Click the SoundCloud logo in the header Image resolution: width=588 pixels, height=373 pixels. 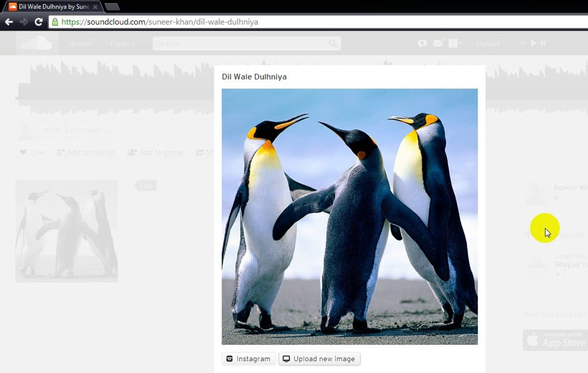tap(36, 44)
